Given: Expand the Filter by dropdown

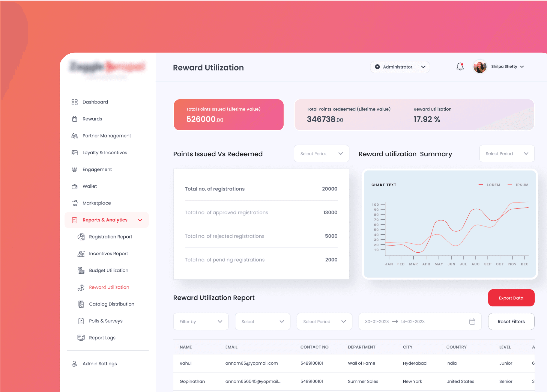Looking at the screenshot, I should tap(201, 321).
